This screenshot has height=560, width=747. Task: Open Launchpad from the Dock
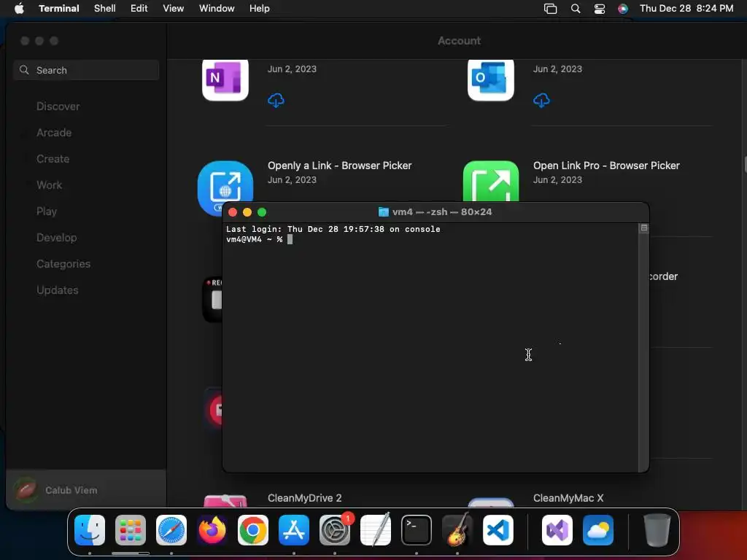coord(131,530)
